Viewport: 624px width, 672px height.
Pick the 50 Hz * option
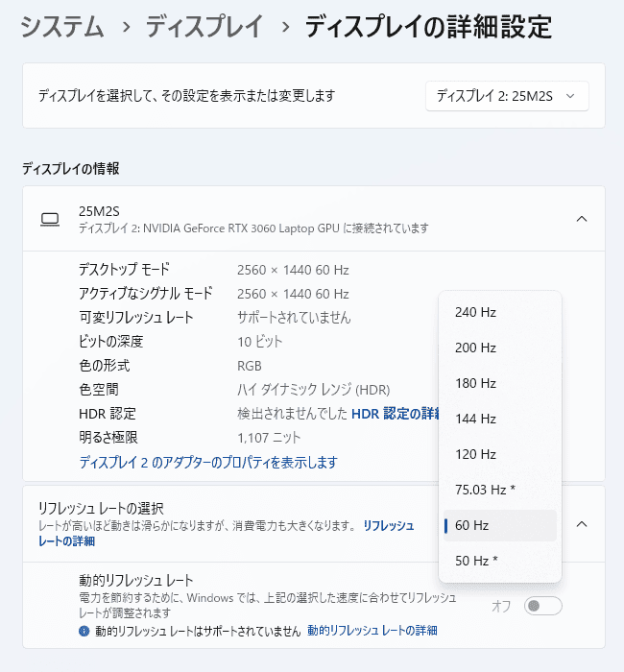tap(499, 561)
